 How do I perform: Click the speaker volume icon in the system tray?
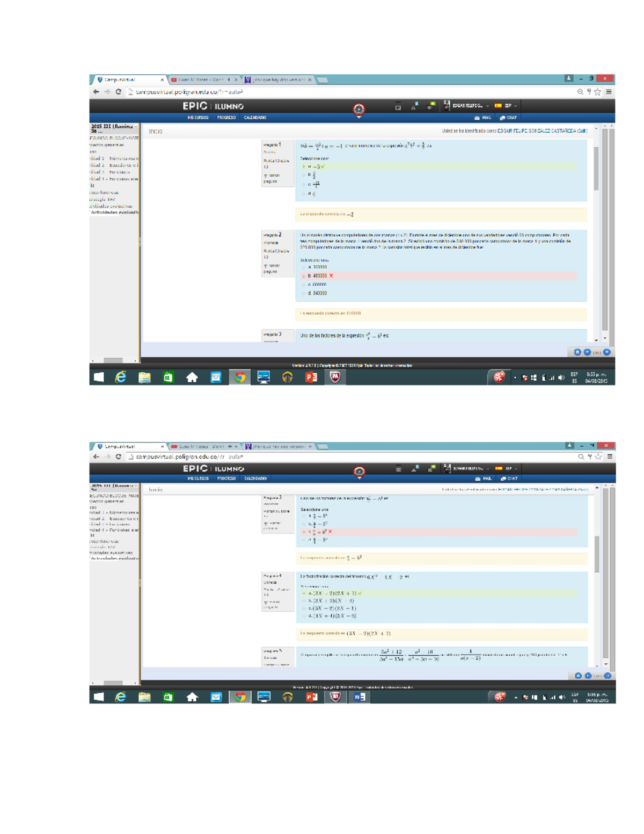[x=561, y=378]
